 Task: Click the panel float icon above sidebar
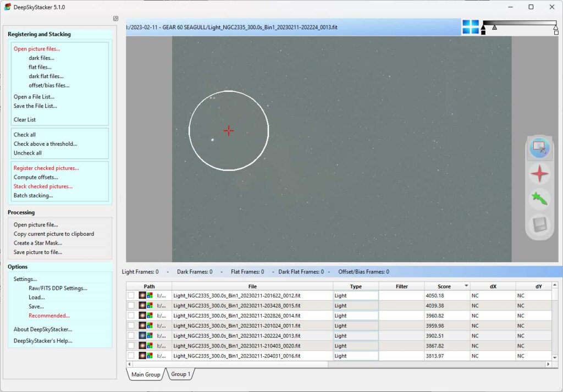point(115,19)
